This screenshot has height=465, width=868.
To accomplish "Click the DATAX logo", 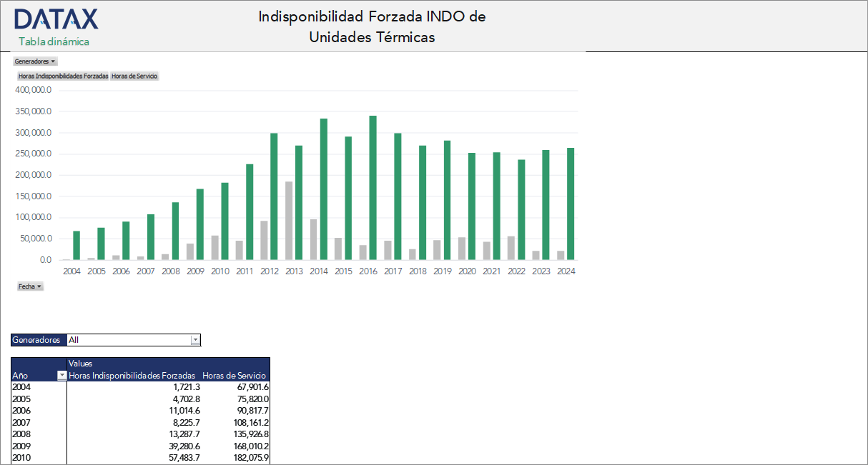I will coord(55,18).
